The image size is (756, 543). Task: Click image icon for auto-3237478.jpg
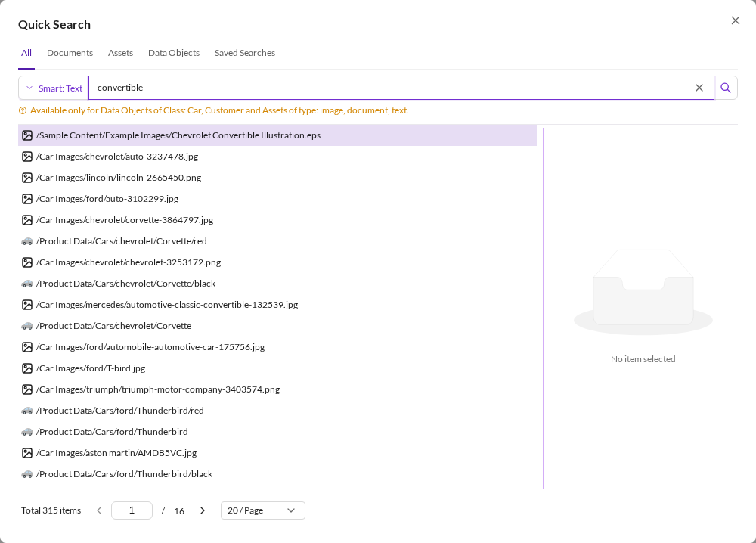click(27, 157)
